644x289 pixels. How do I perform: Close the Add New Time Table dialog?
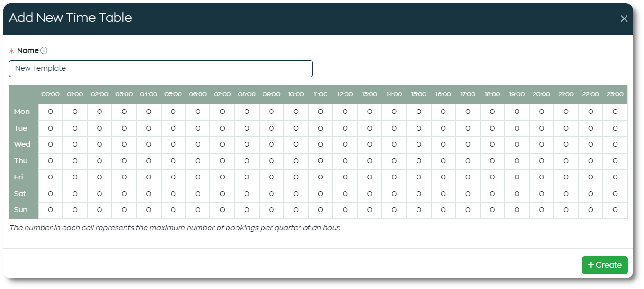[x=624, y=19]
